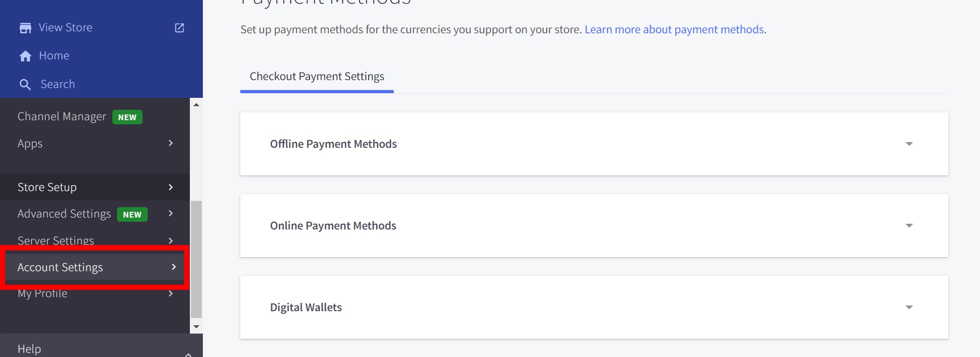Open Account Settings menu item

click(x=60, y=267)
